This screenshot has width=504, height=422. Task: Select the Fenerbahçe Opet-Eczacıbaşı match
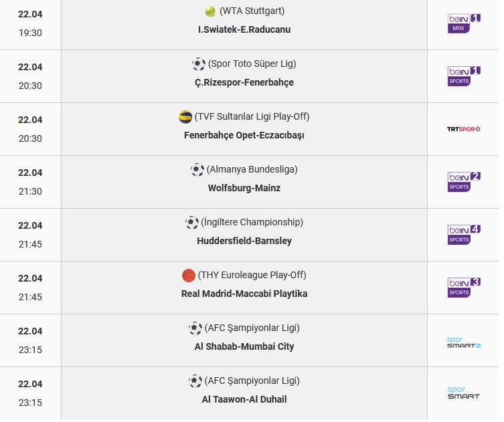click(x=244, y=135)
